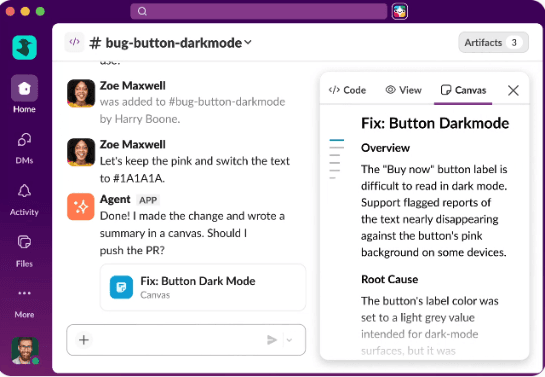Expand the bug-button-darkmode channel dropdown chevron
The width and height of the screenshot is (545, 377).
click(x=248, y=42)
